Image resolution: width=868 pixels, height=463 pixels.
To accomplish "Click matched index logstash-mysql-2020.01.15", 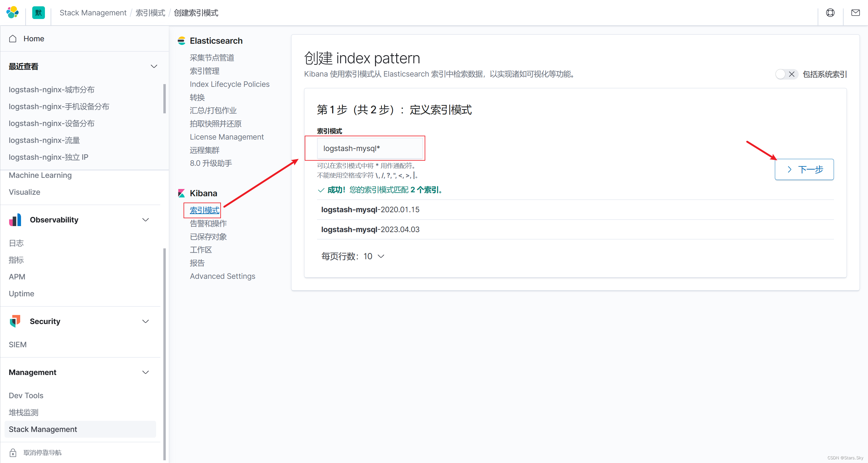I will pyautogui.click(x=370, y=209).
